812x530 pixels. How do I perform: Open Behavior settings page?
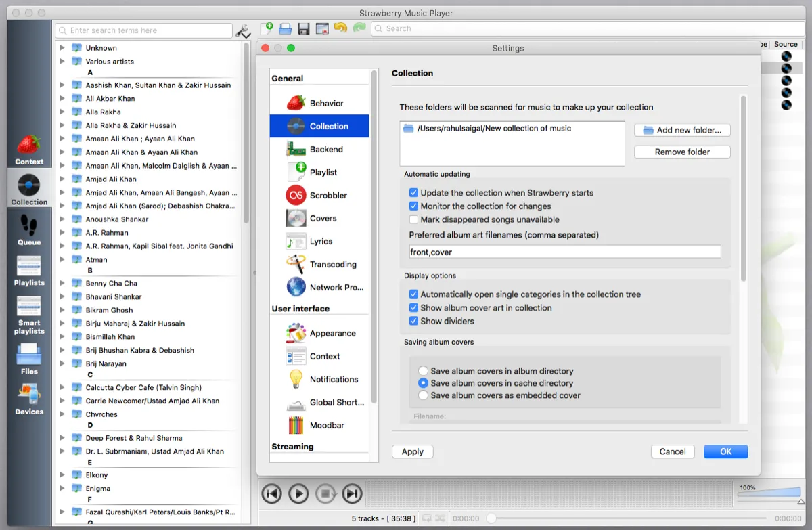coord(319,103)
